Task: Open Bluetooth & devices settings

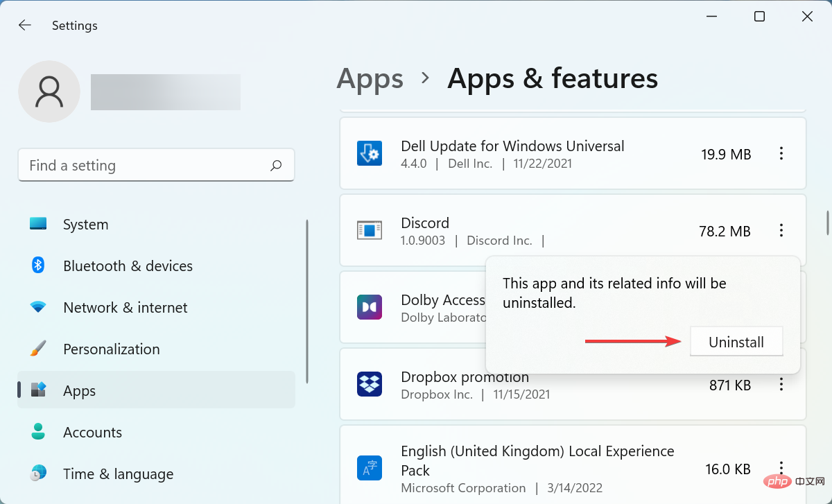Action: pyautogui.click(x=156, y=266)
